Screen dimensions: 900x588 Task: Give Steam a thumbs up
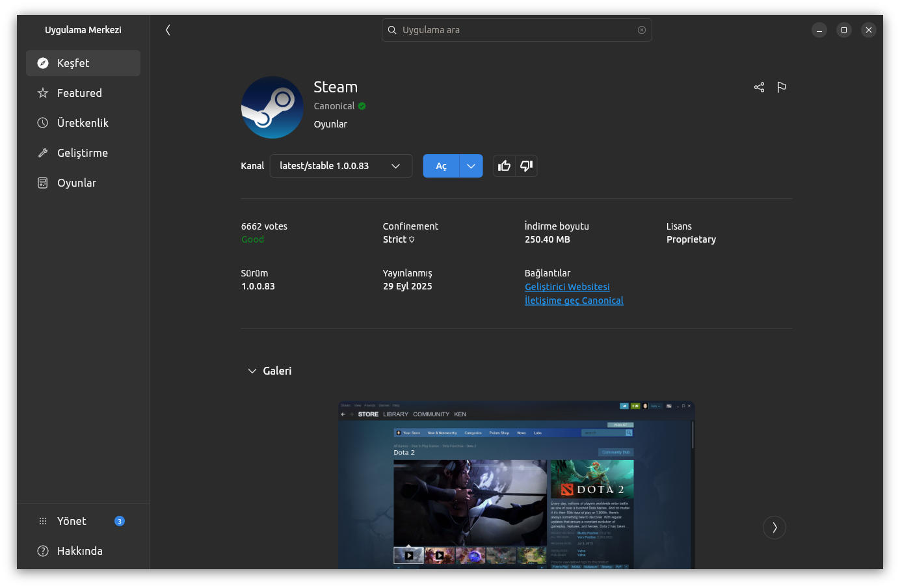[505, 166]
